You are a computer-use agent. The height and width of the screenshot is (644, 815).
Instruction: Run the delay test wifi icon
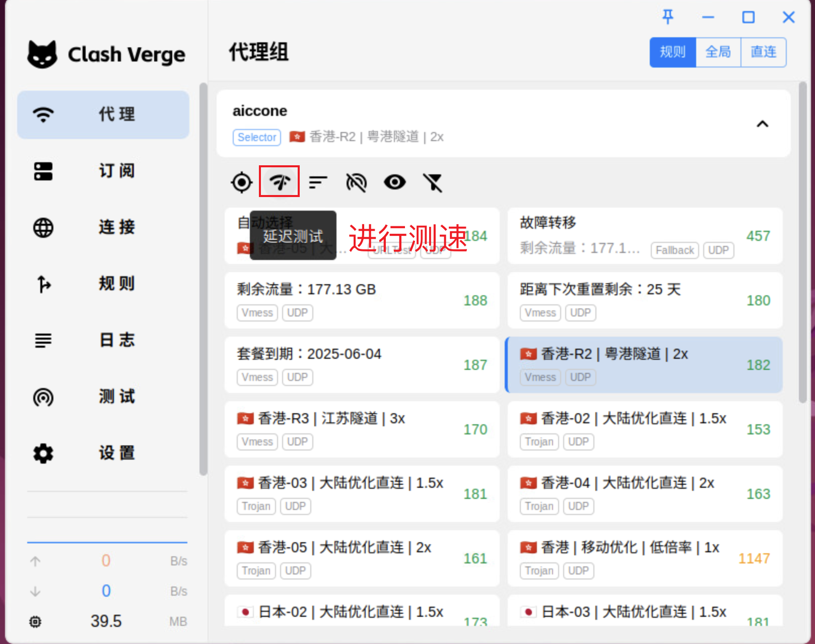click(x=280, y=182)
